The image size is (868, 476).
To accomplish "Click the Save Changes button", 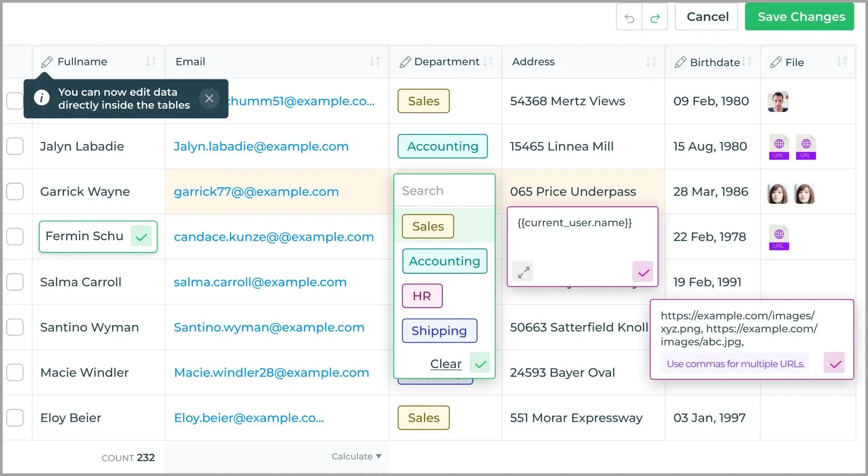I will [x=801, y=17].
